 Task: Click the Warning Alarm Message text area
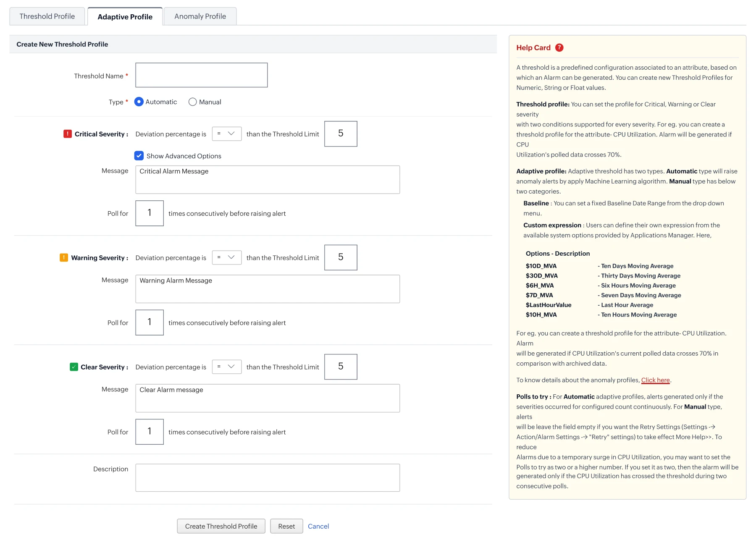point(268,289)
